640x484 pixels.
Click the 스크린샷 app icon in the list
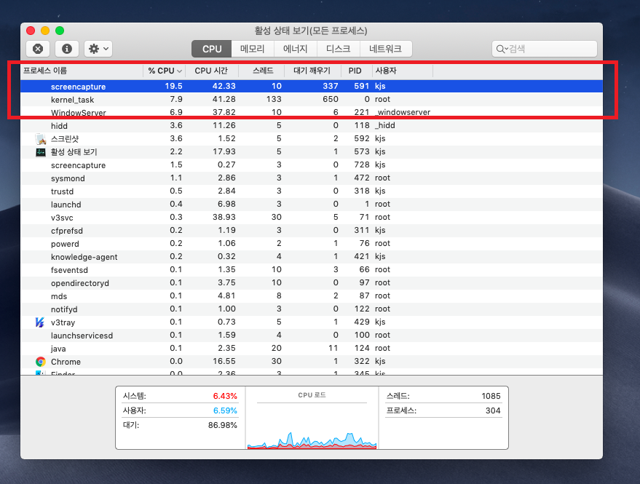tap(40, 139)
